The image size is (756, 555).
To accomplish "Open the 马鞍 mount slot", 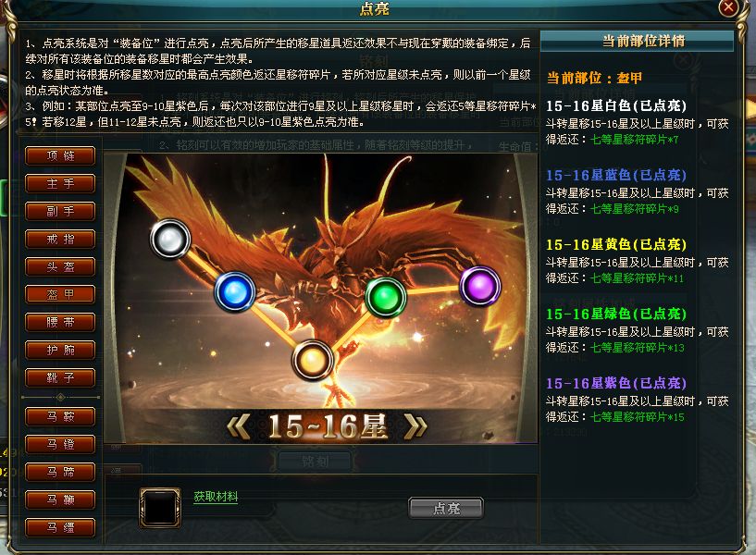I will (x=60, y=417).
